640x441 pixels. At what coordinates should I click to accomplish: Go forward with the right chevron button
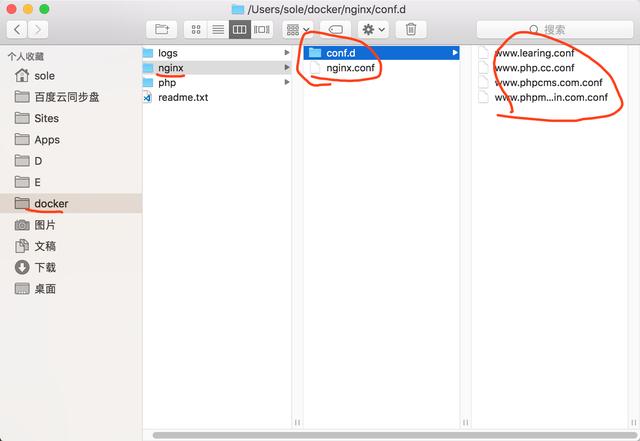[38, 29]
